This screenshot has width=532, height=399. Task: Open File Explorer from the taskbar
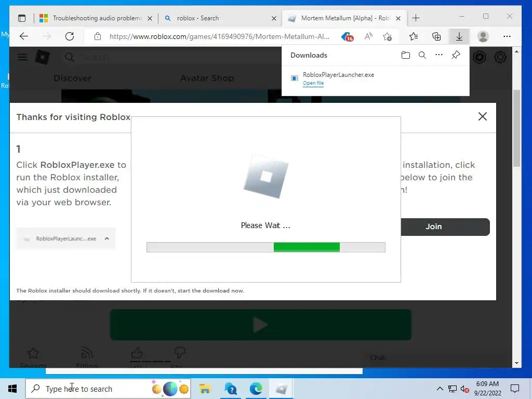point(205,389)
